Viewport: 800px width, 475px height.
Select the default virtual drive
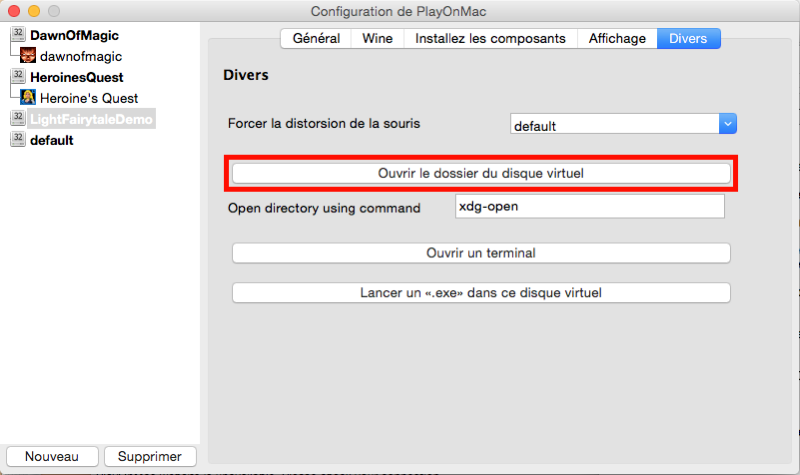[x=52, y=140]
